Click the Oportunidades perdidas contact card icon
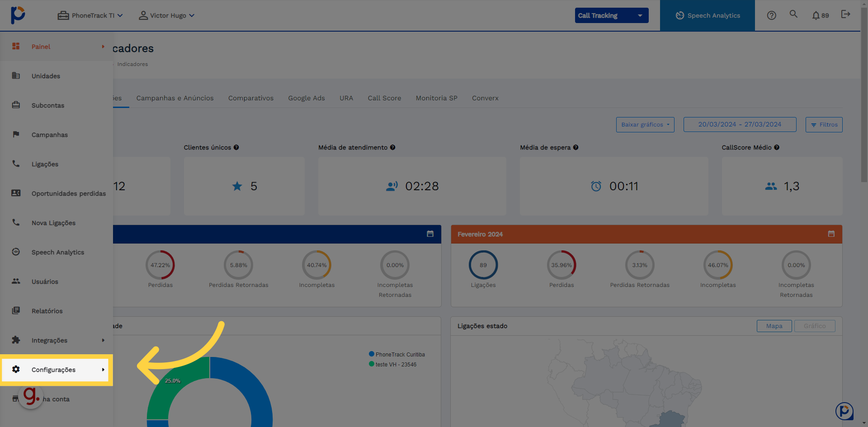This screenshot has width=868, height=427. point(16,193)
